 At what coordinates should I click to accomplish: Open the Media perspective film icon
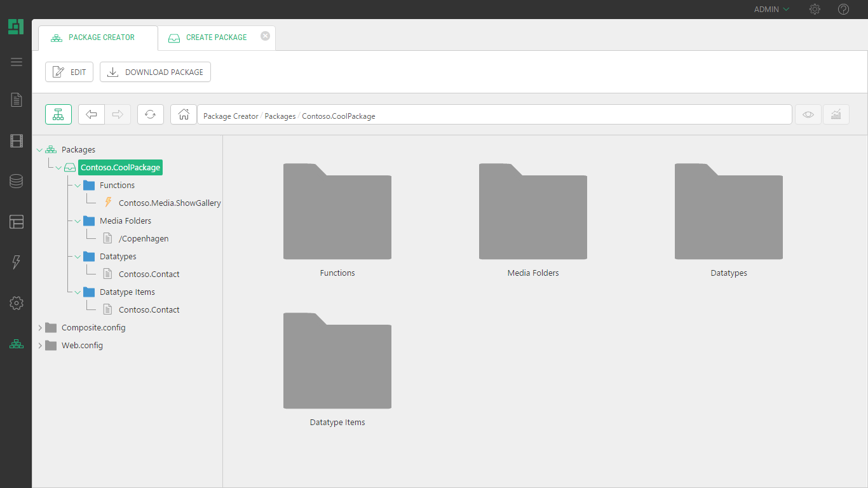pyautogui.click(x=17, y=141)
